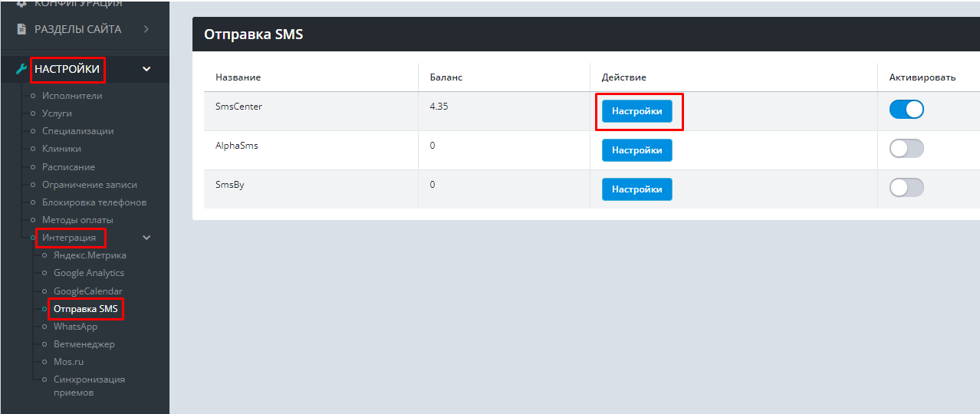Enable the AlphaSms activation toggle

tap(906, 149)
